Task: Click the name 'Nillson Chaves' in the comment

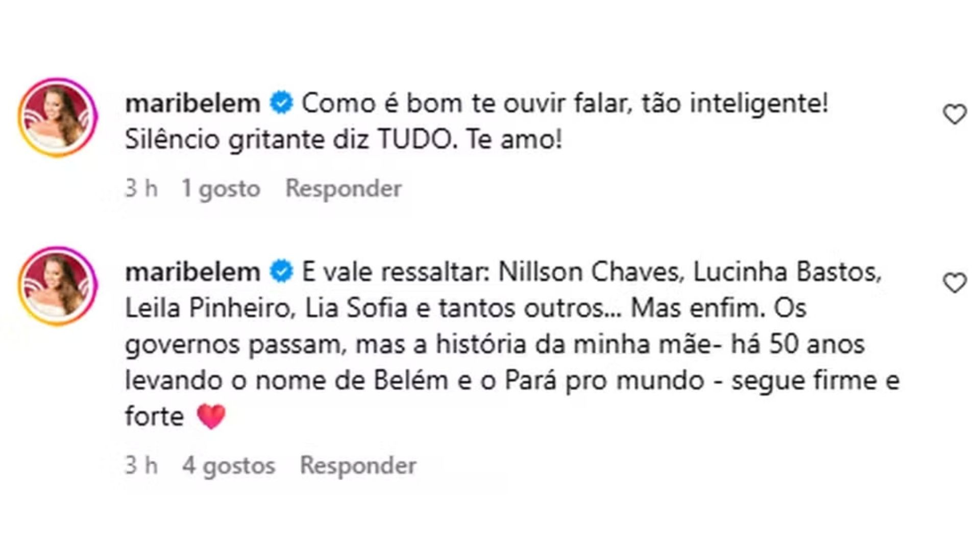Action: tap(591, 271)
